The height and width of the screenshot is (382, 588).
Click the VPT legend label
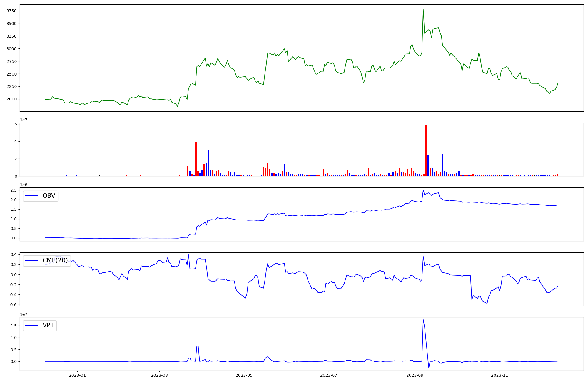48,325
